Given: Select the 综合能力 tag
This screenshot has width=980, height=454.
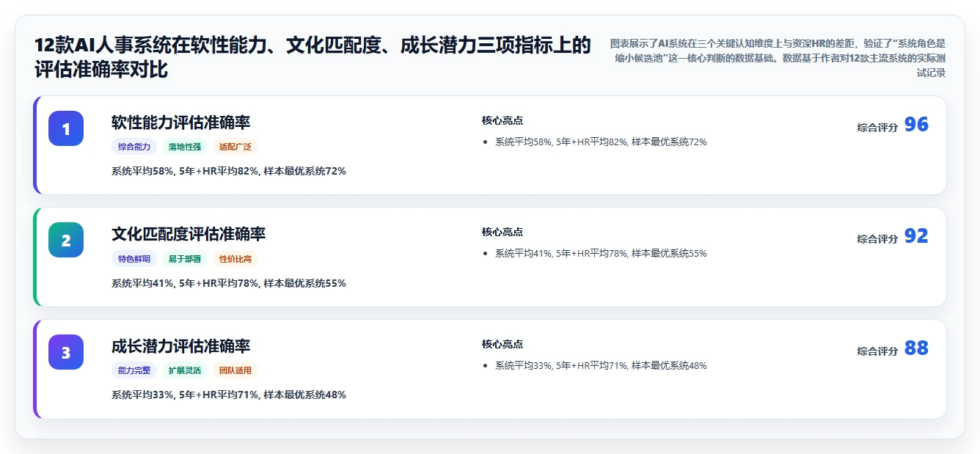Looking at the screenshot, I should point(134,147).
